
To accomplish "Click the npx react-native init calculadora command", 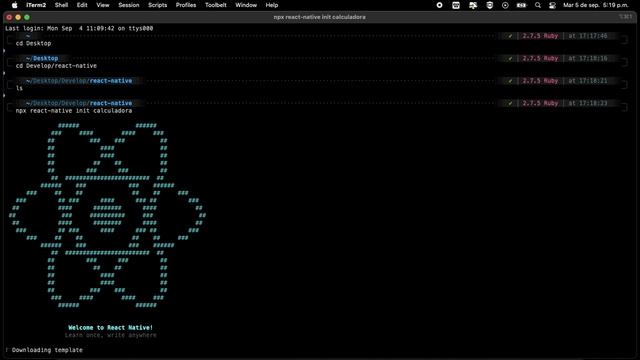I will pyautogui.click(x=74, y=111).
